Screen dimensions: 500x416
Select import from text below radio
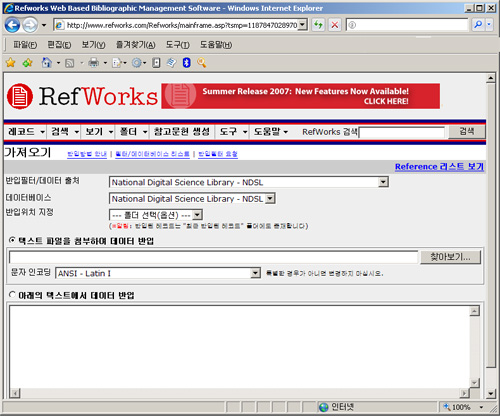[12, 295]
